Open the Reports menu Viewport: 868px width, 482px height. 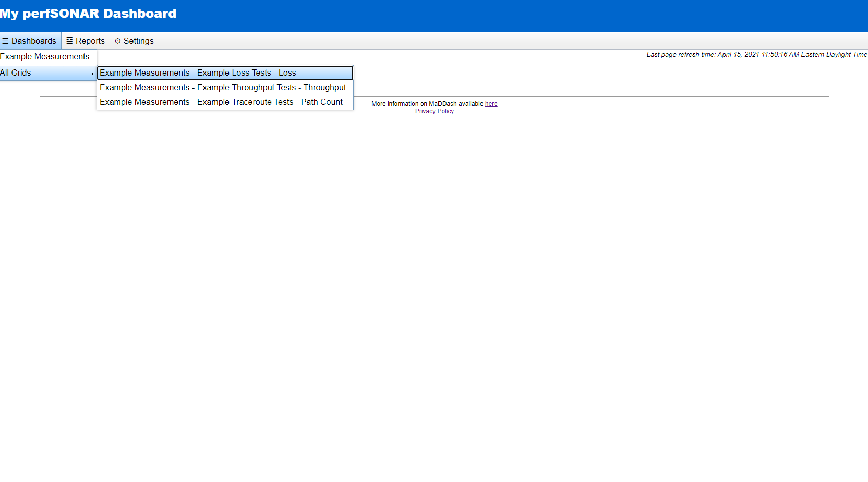[x=86, y=41]
